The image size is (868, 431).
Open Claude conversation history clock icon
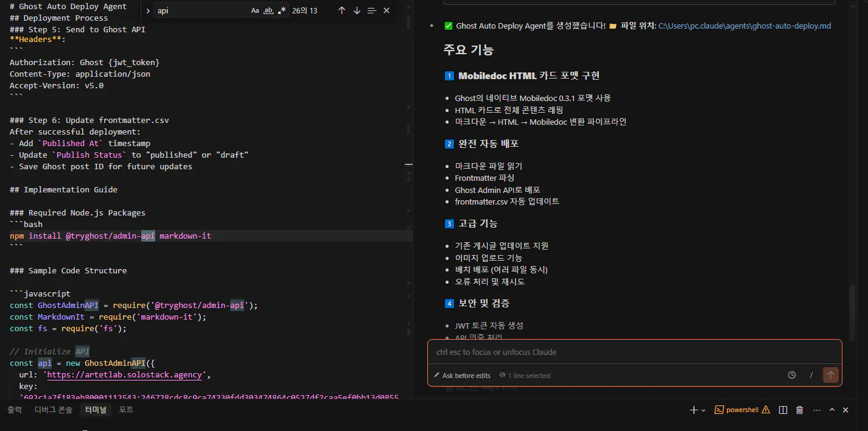click(792, 375)
